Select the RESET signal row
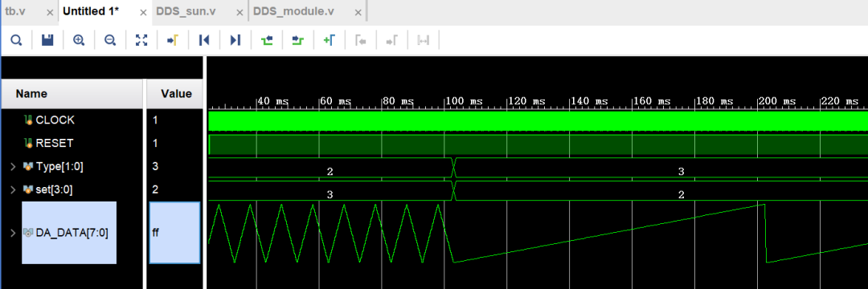This screenshot has height=289, width=868. (72, 143)
